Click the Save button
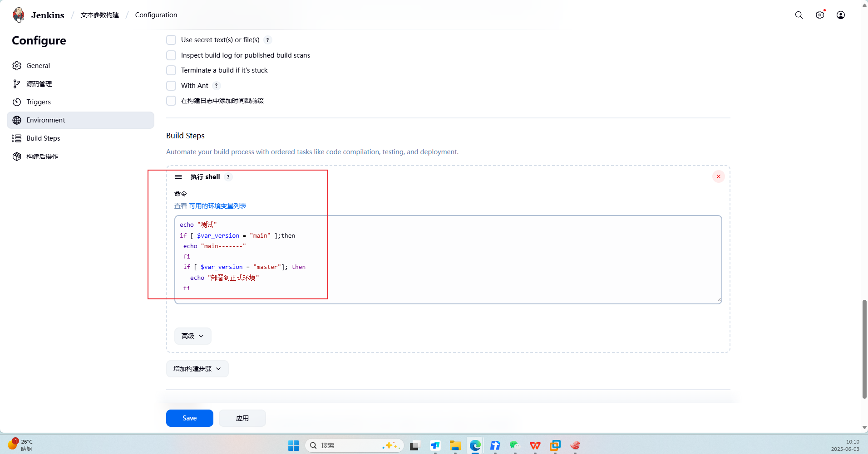868x454 pixels. click(189, 418)
